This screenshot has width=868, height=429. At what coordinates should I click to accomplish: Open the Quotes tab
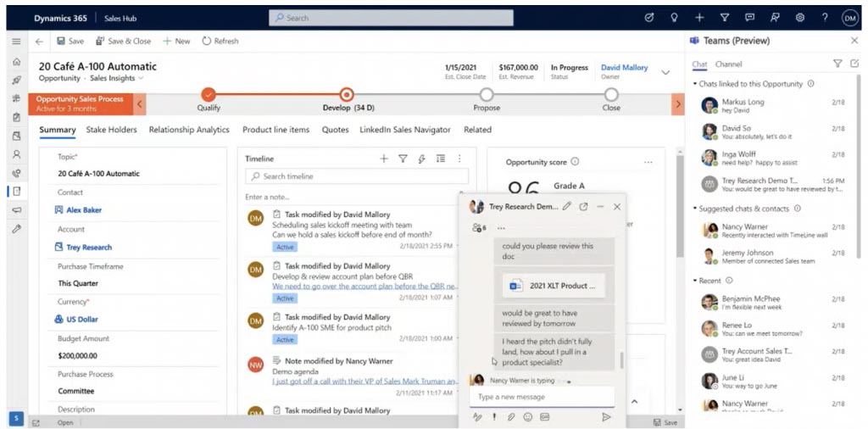pos(336,130)
